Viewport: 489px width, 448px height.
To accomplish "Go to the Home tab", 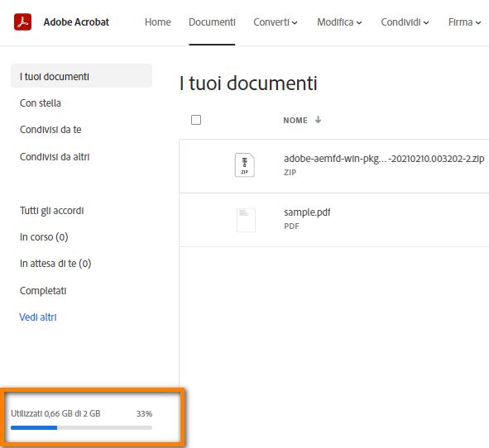I will pos(158,22).
